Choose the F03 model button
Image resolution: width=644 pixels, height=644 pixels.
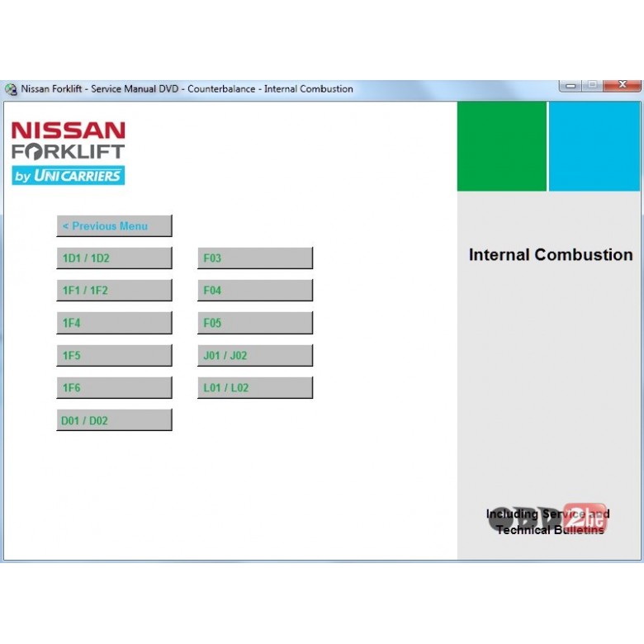point(255,258)
